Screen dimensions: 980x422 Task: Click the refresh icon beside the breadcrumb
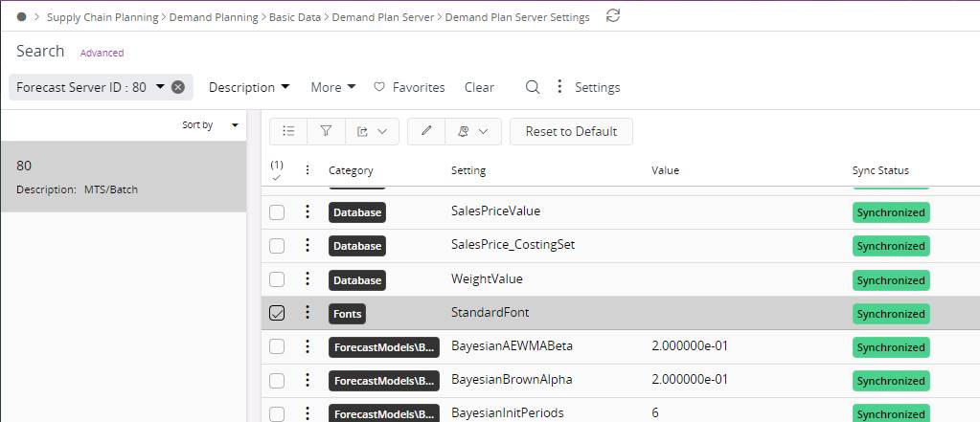614,16
